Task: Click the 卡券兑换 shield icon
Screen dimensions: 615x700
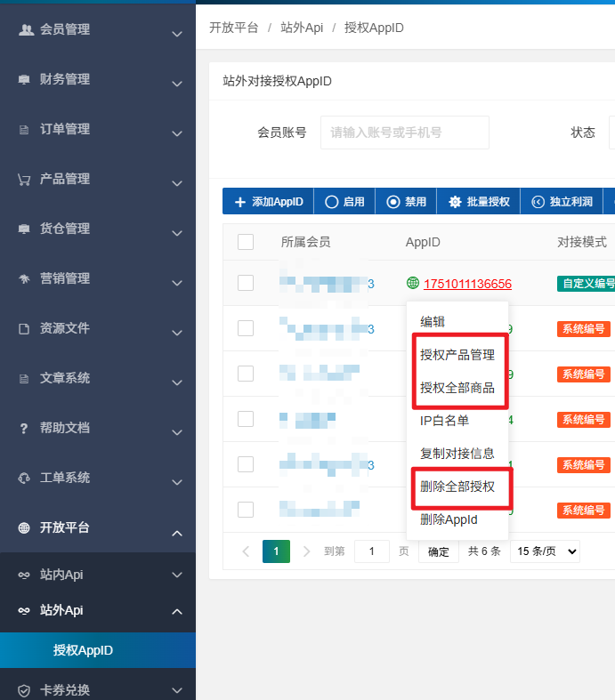Action: (x=25, y=690)
